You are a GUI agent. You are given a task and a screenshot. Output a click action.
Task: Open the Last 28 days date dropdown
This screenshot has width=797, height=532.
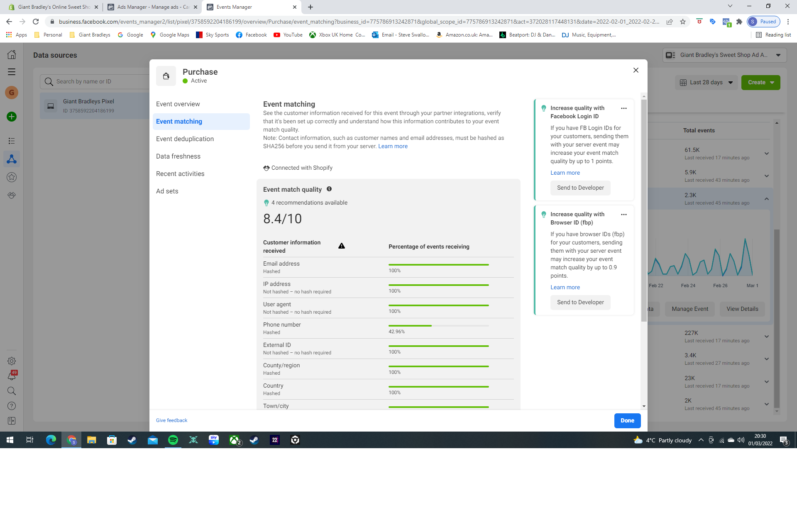coord(706,83)
